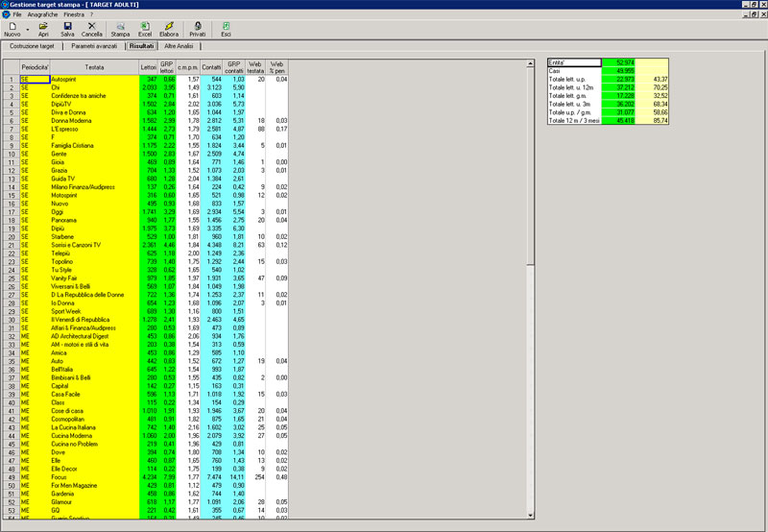Open the Anagrafiche menu
The width and height of the screenshot is (768, 532).
point(42,15)
